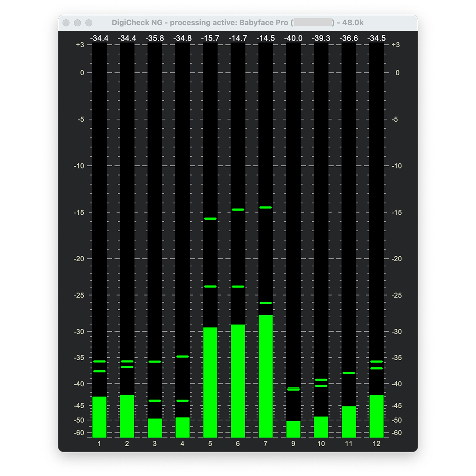Click the -40.0 peak value over channel 9
Screen dimensions: 476x476
[x=293, y=38]
